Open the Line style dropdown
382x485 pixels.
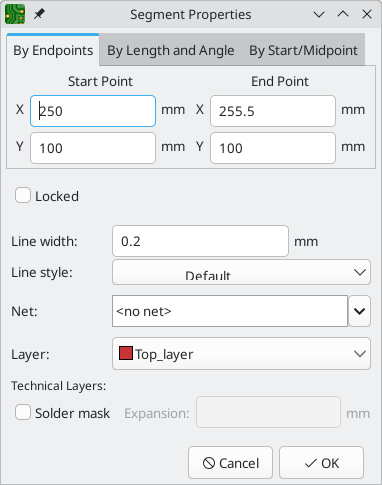241,272
